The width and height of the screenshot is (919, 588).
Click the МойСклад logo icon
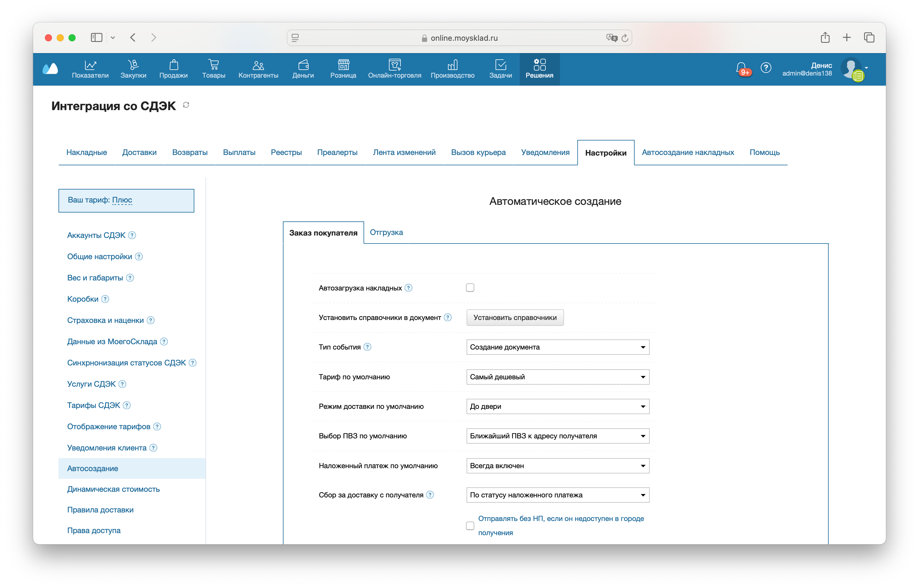coord(50,69)
